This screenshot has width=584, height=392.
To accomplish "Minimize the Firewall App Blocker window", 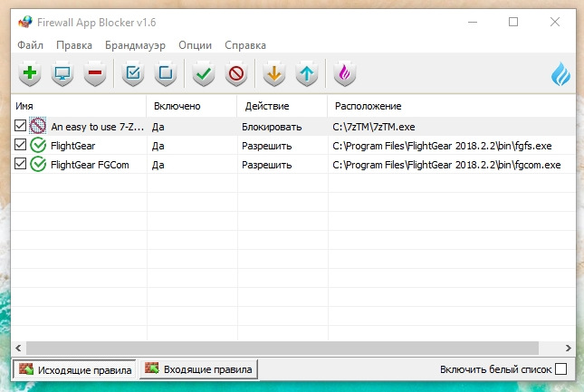I will 473,22.
